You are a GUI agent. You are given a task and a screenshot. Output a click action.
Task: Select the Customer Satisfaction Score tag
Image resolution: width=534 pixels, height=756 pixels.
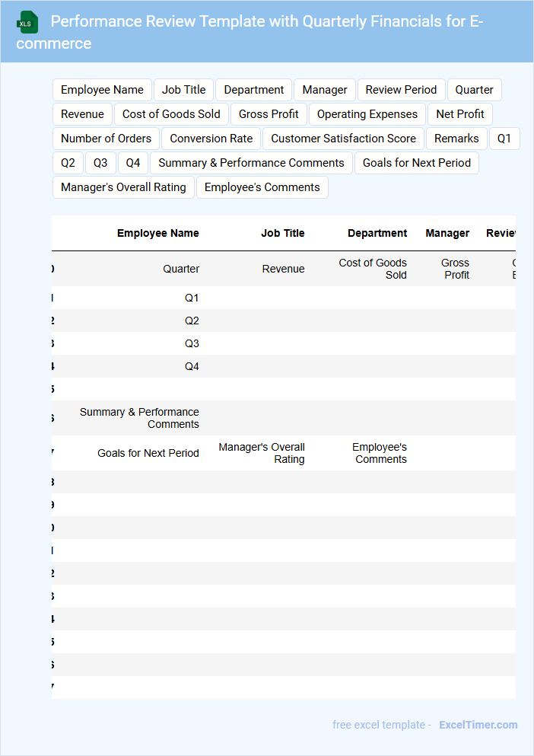pos(343,139)
